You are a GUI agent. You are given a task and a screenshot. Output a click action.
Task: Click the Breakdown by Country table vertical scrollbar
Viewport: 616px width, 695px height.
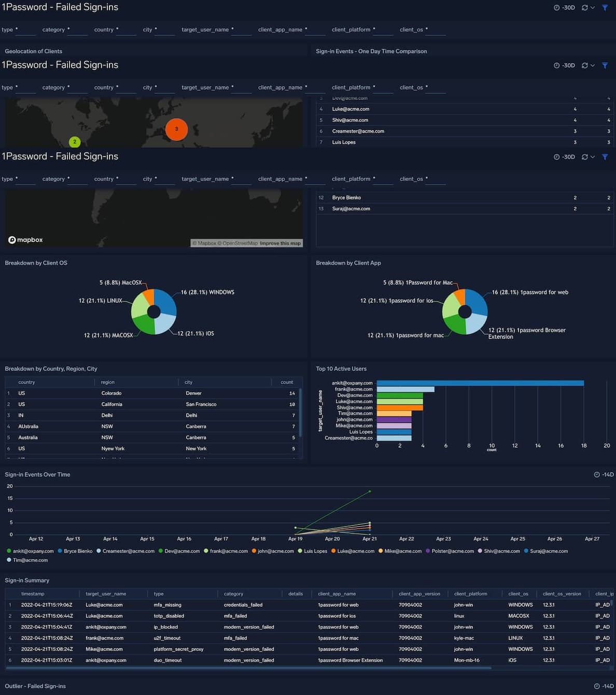pos(300,413)
